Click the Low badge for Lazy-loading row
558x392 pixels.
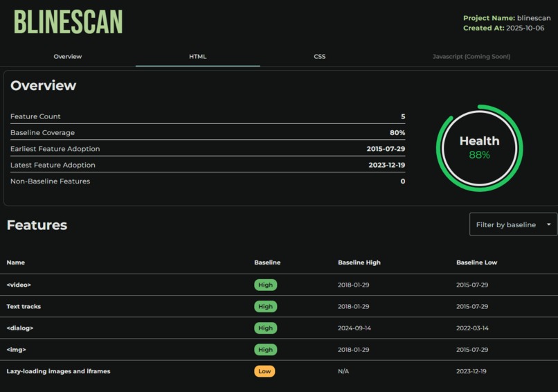264,371
